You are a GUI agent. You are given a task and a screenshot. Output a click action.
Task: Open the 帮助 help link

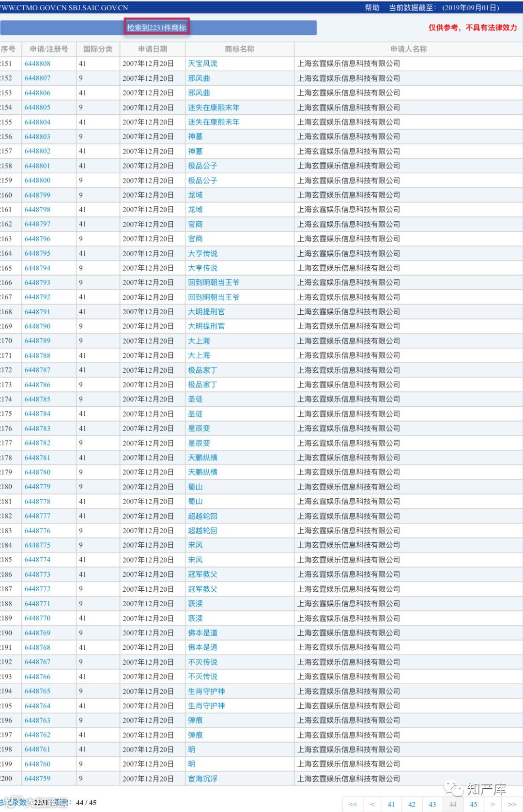pos(372,8)
